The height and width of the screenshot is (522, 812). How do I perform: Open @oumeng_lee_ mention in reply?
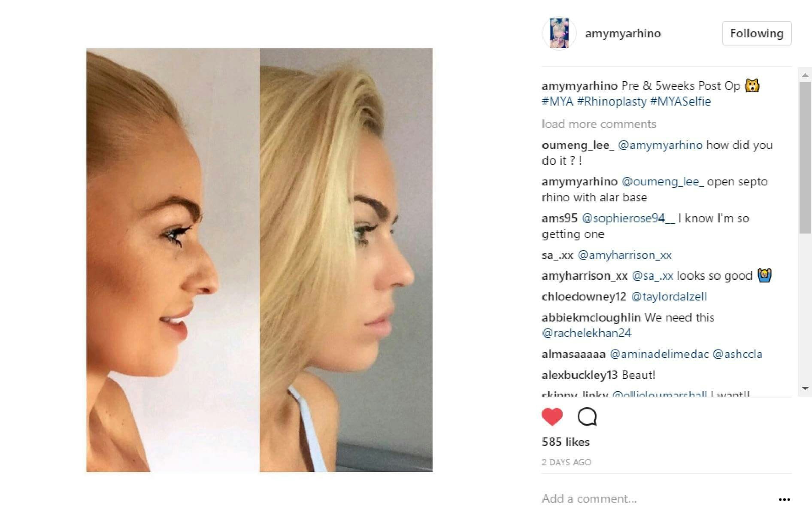click(x=663, y=182)
